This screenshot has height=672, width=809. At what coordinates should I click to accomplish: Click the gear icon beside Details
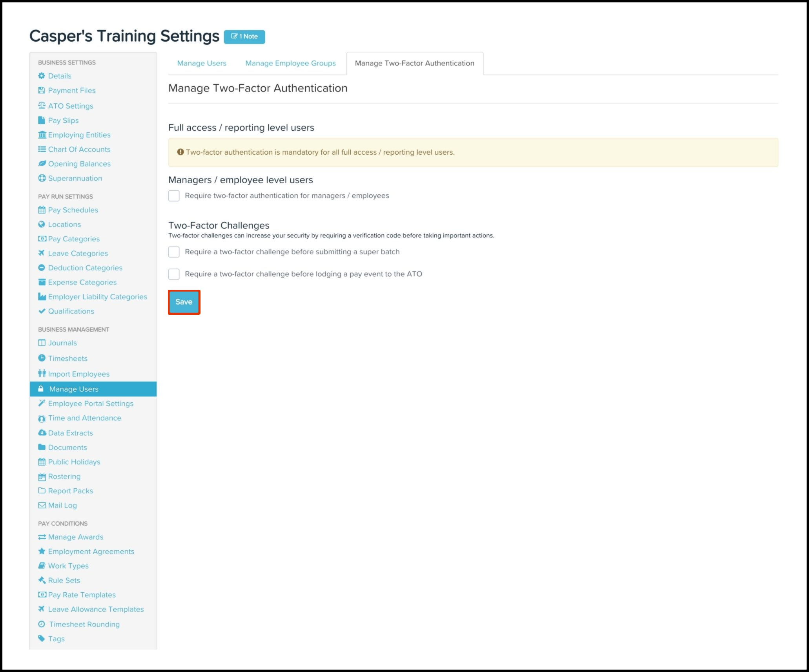[42, 76]
